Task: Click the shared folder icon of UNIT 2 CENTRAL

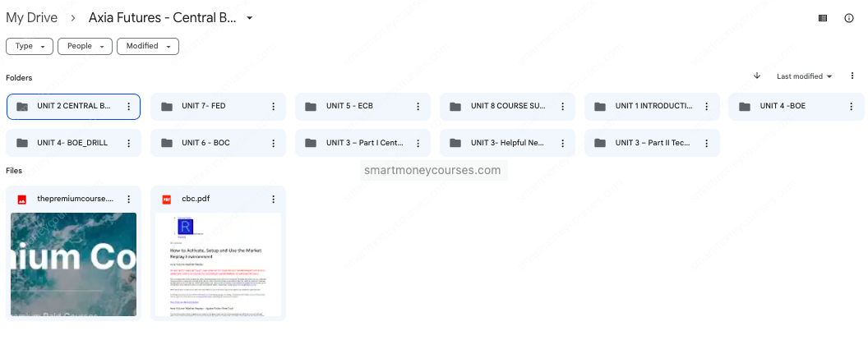Action: [x=23, y=107]
